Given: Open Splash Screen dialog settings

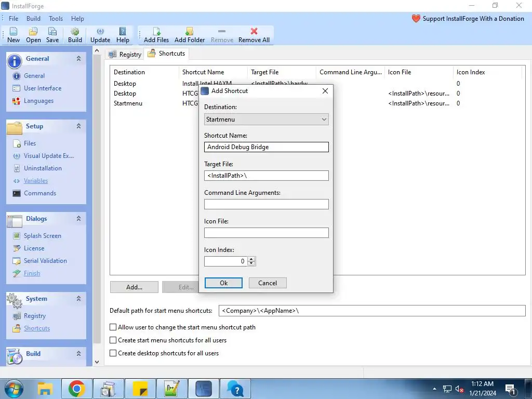Looking at the screenshot, I should (x=42, y=236).
